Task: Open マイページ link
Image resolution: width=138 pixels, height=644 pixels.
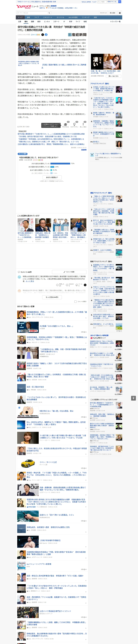Action: pyautogui.click(x=103, y=13)
